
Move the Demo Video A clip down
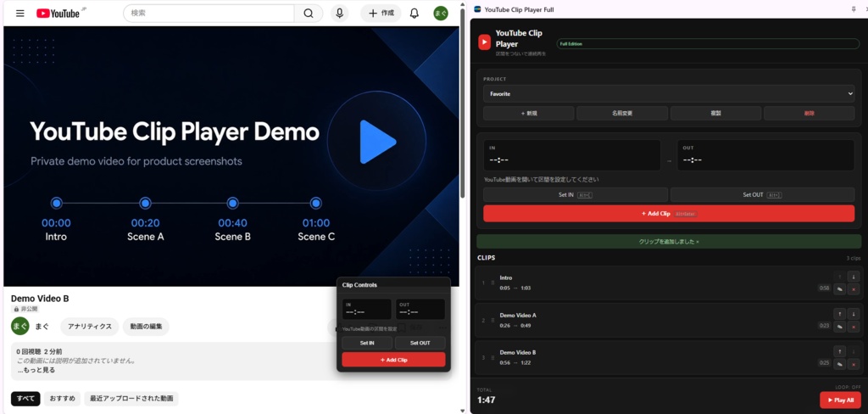(x=853, y=314)
